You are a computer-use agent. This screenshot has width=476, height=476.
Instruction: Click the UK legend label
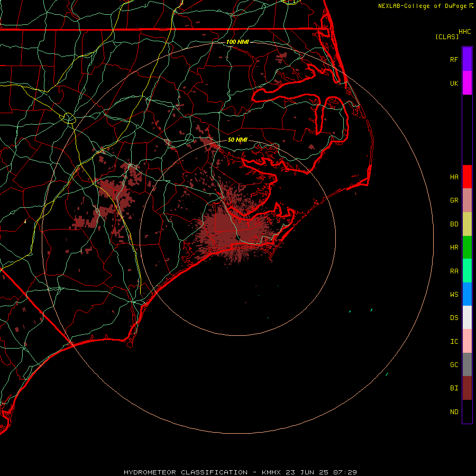(x=454, y=83)
